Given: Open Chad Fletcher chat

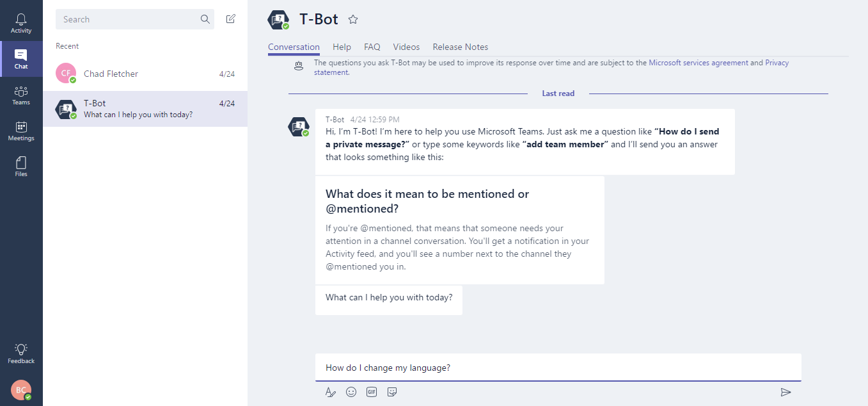Looking at the screenshot, I should (x=145, y=74).
